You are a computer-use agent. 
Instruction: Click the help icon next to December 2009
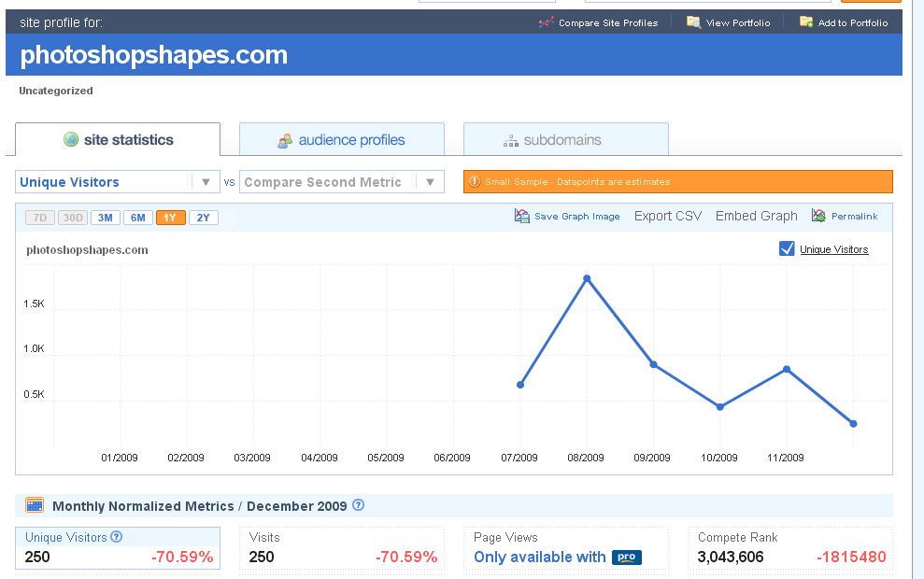pyautogui.click(x=358, y=505)
